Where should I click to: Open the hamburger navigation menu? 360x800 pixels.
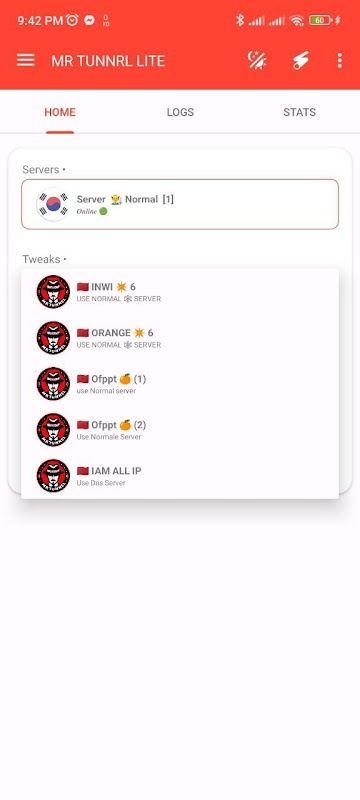(25, 61)
